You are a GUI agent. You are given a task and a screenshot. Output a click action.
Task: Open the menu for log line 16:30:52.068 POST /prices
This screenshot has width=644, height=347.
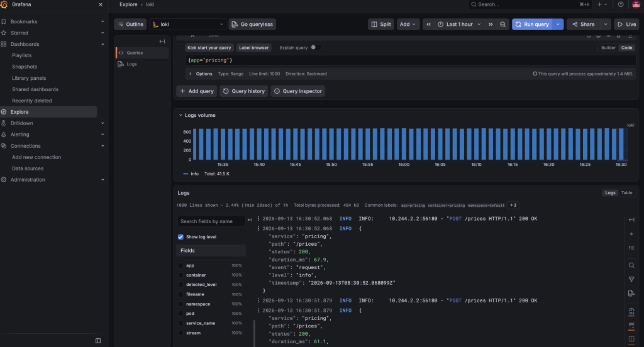coord(258,219)
